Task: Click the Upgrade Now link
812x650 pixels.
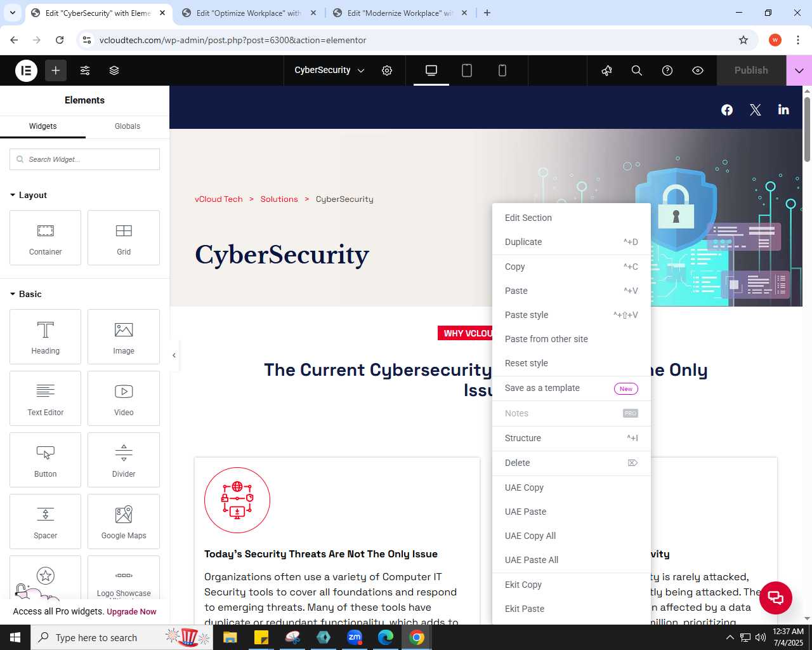Action: (x=131, y=612)
